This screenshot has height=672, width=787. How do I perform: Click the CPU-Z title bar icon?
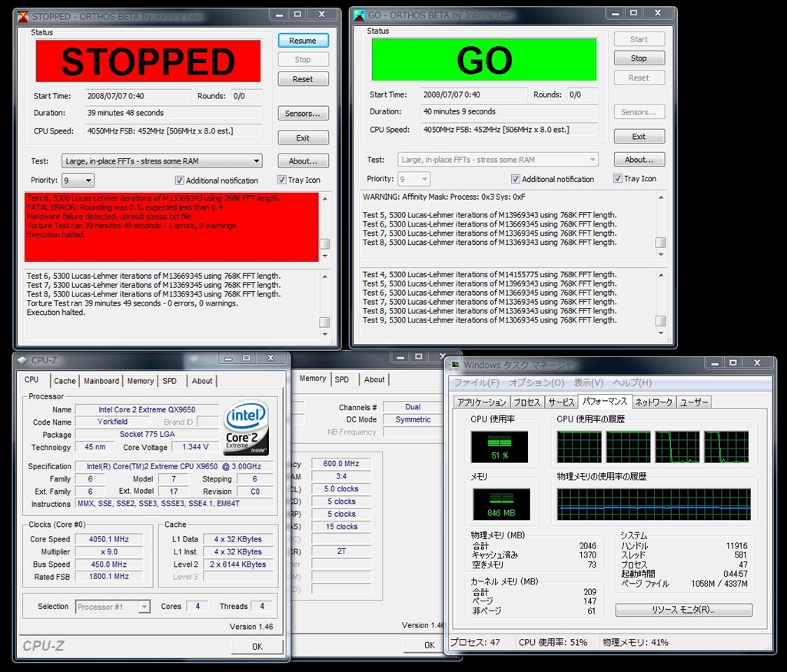(22, 360)
